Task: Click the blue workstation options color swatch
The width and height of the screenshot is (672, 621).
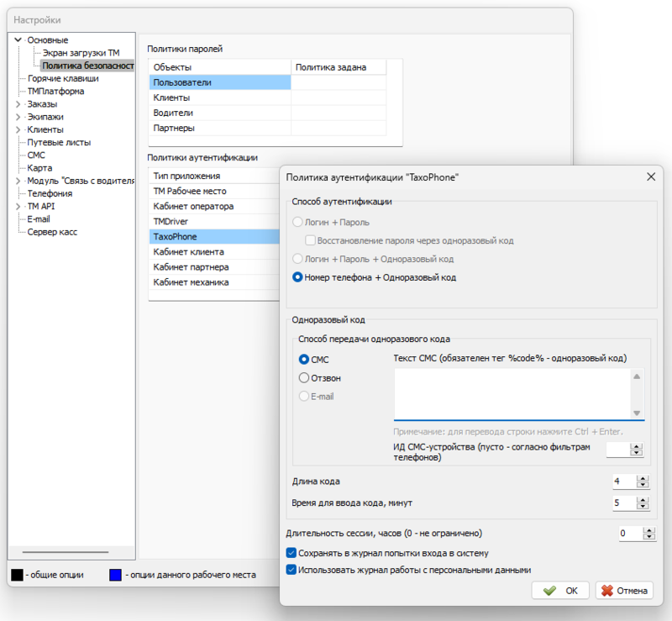Action: 115,576
